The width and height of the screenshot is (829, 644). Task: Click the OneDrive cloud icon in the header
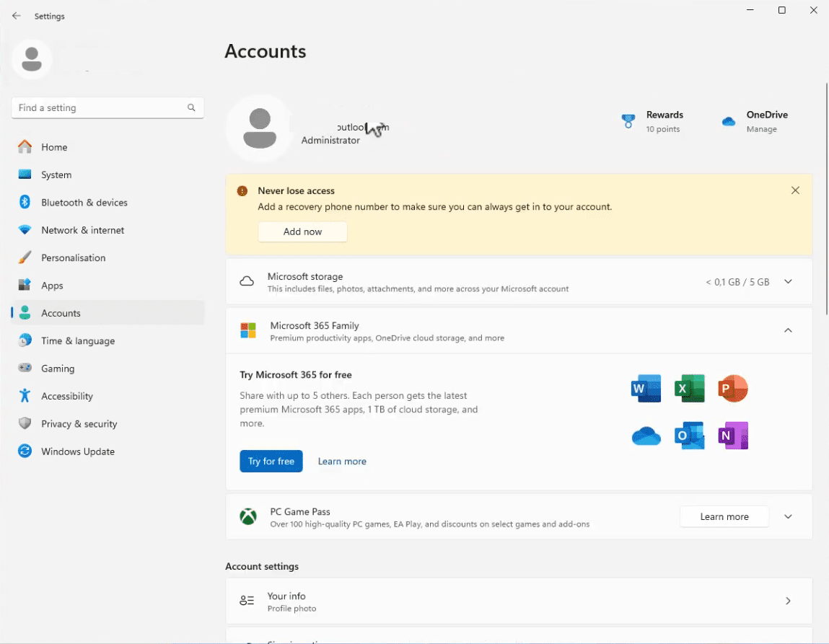tap(729, 121)
